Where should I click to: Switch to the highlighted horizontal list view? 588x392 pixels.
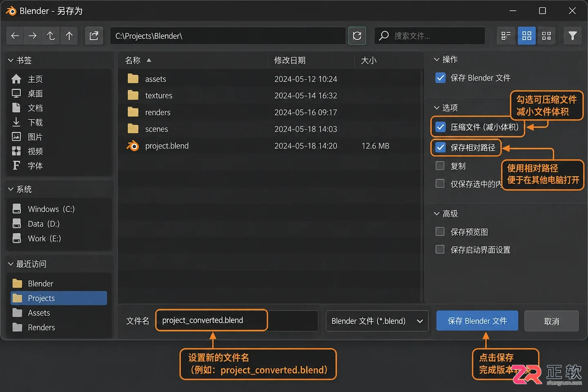point(527,36)
